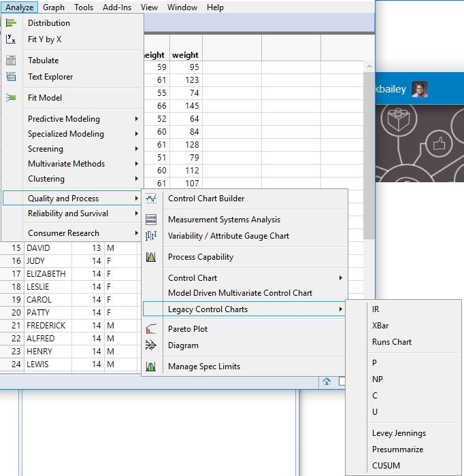Open the Quality and Process submenu
Viewport: 464px width, 476px height.
[72, 199]
